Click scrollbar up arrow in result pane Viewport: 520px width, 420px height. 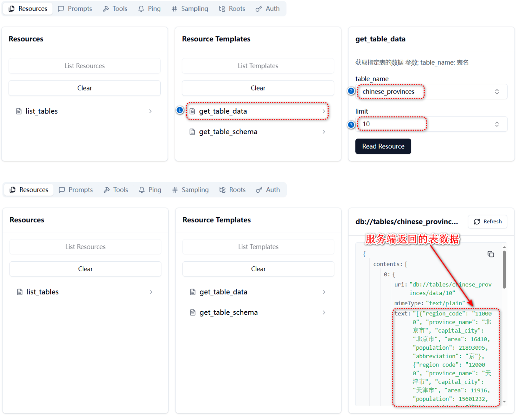pos(504,248)
